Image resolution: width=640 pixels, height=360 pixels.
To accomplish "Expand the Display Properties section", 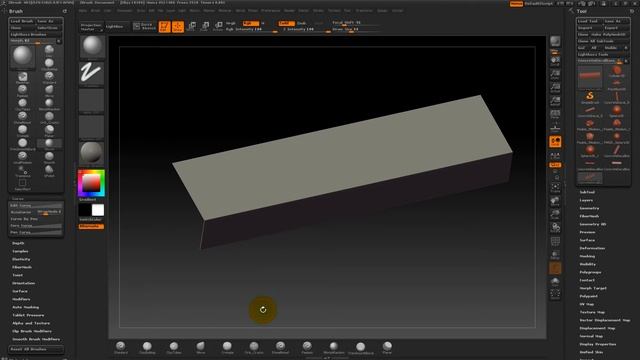I will point(598,344).
